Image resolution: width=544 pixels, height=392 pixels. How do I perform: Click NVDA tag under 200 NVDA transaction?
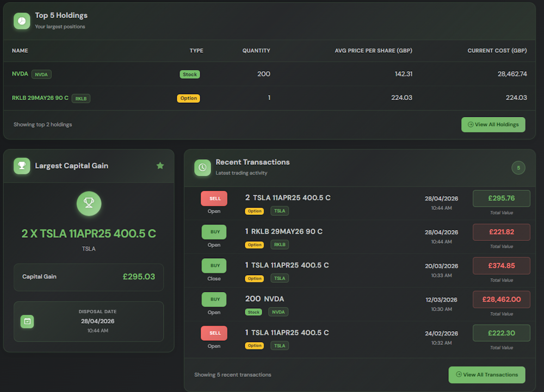278,312
